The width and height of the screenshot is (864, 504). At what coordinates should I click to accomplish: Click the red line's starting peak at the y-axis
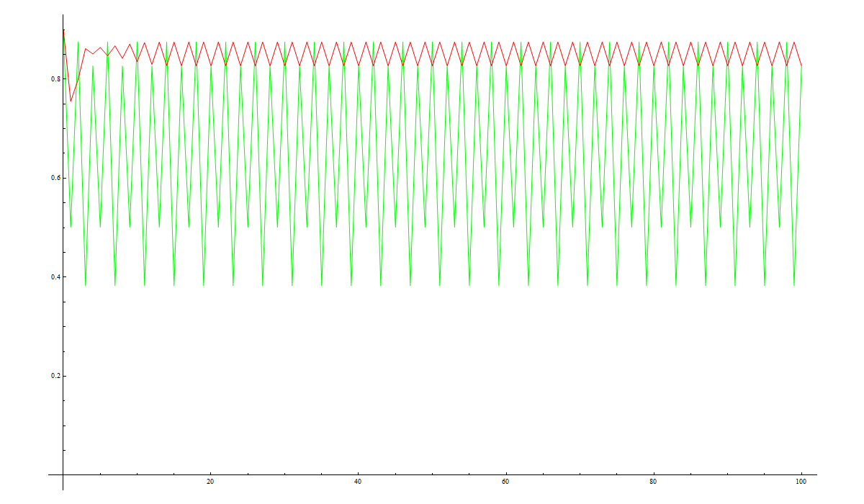pos(63,30)
